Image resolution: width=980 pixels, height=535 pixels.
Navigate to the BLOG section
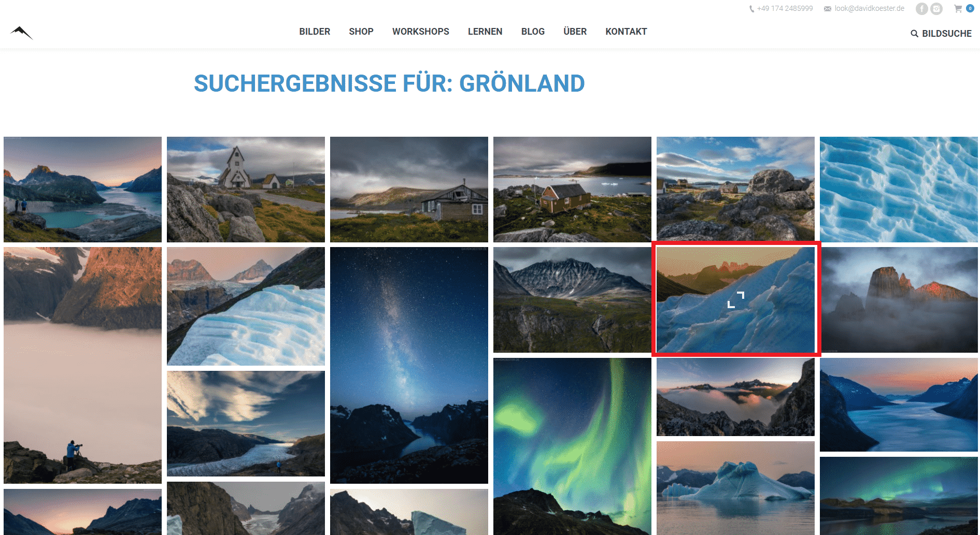(533, 32)
